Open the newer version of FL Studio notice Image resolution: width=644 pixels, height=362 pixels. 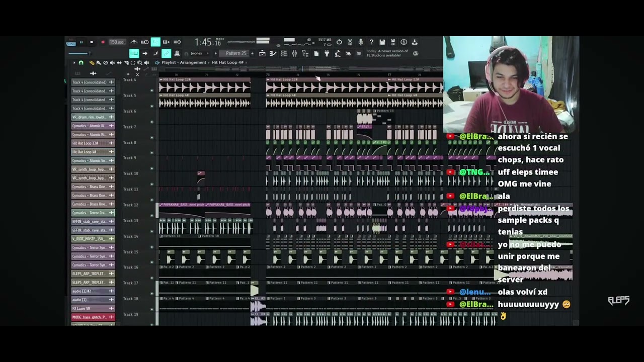click(387, 53)
